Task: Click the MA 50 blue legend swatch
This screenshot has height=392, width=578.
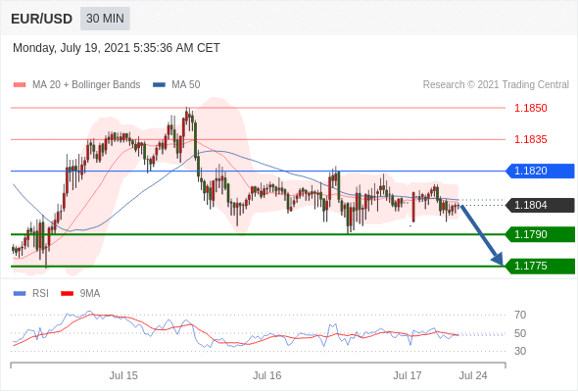Action: 159,85
